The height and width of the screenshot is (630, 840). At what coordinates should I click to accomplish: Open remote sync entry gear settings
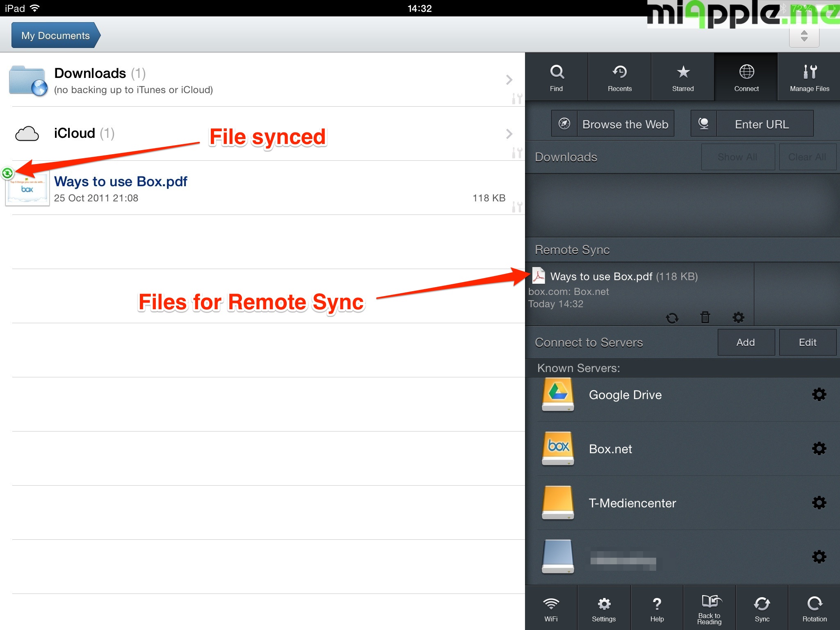point(738,317)
